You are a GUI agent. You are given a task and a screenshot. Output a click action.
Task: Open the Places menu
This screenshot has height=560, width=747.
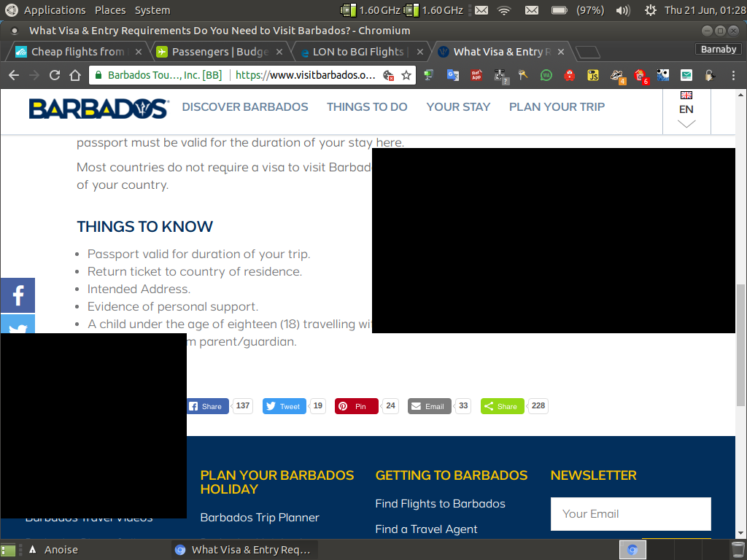[110, 10]
